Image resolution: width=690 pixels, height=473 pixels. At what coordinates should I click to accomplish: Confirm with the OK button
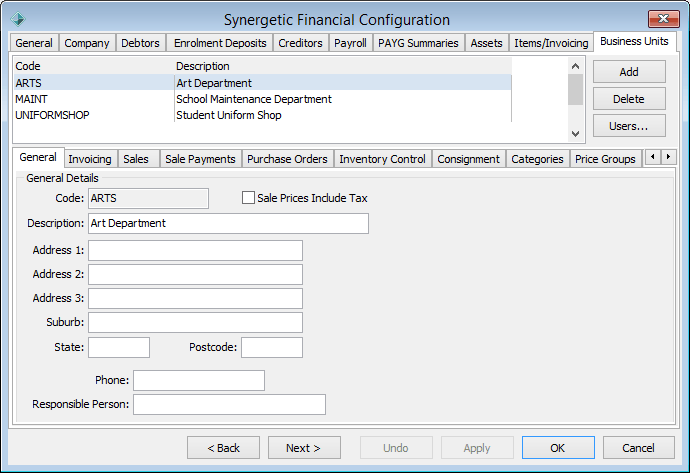point(558,448)
